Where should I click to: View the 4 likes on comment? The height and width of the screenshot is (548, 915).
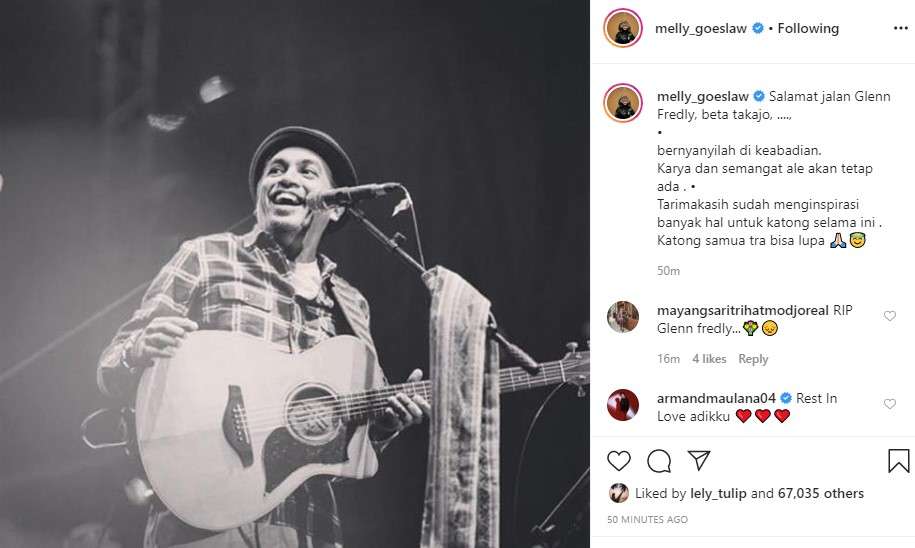point(708,359)
